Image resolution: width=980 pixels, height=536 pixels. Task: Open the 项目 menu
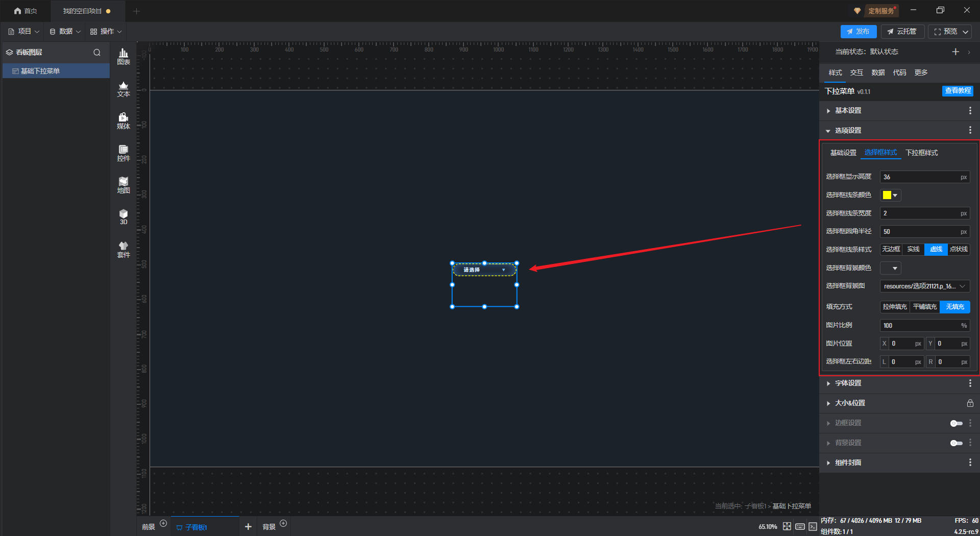point(24,32)
